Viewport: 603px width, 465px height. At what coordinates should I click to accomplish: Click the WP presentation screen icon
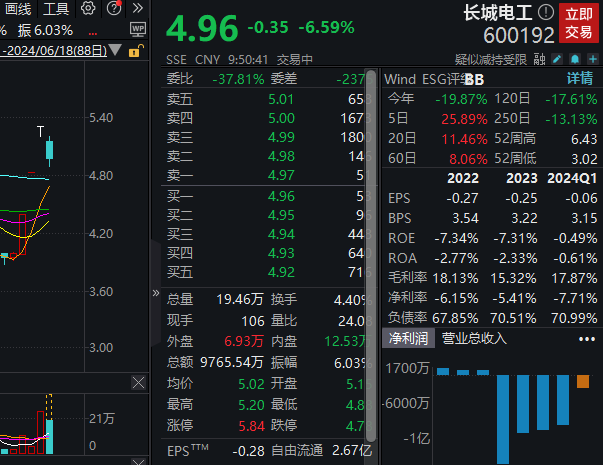[x=138, y=29]
